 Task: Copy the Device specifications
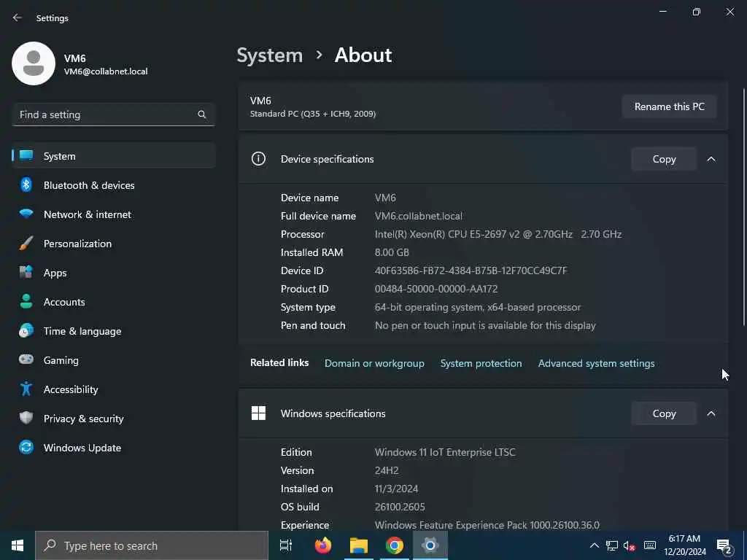point(664,159)
